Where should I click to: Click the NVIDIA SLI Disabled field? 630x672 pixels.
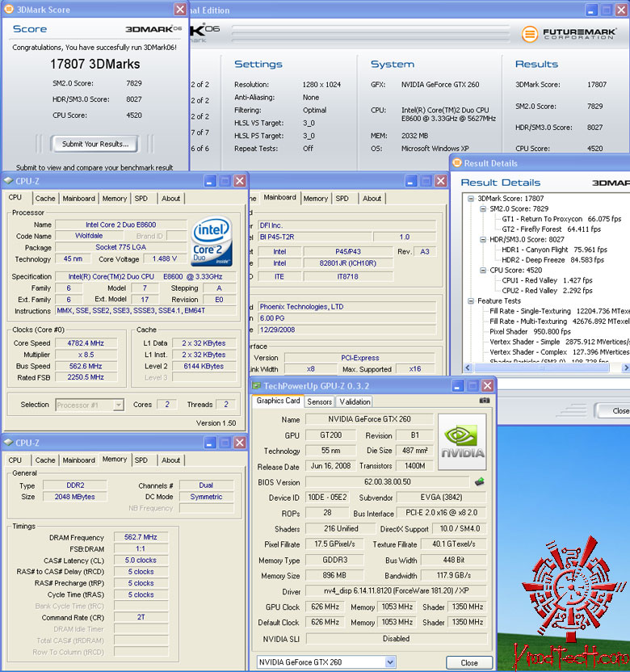click(396, 639)
